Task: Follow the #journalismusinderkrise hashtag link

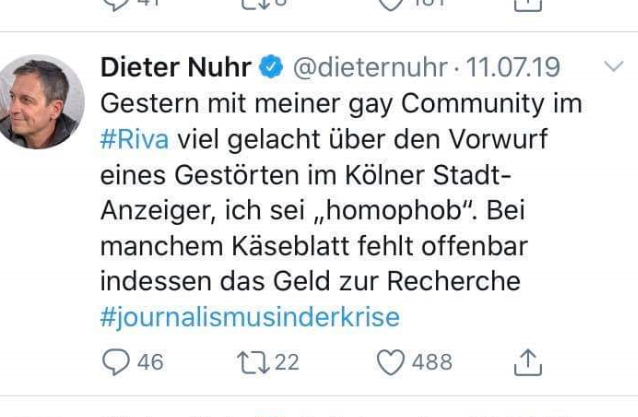Action: click(250, 317)
